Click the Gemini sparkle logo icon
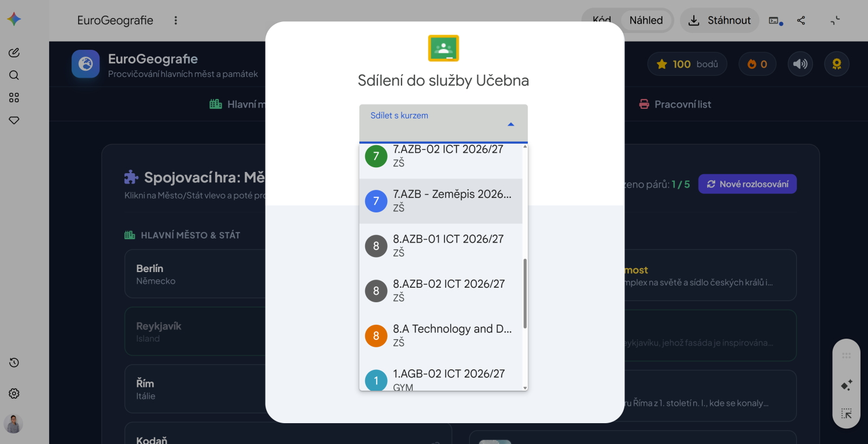This screenshot has height=444, width=868. point(14,19)
